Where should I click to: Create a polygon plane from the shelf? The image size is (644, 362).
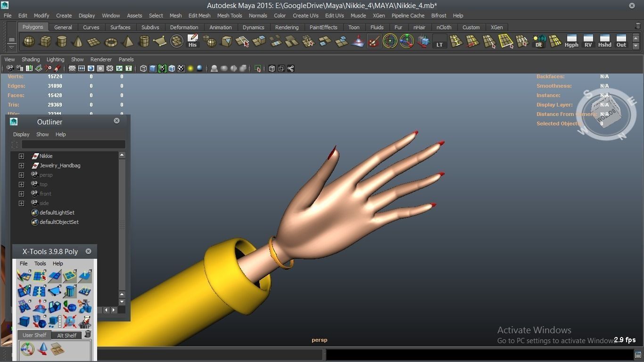(94, 41)
